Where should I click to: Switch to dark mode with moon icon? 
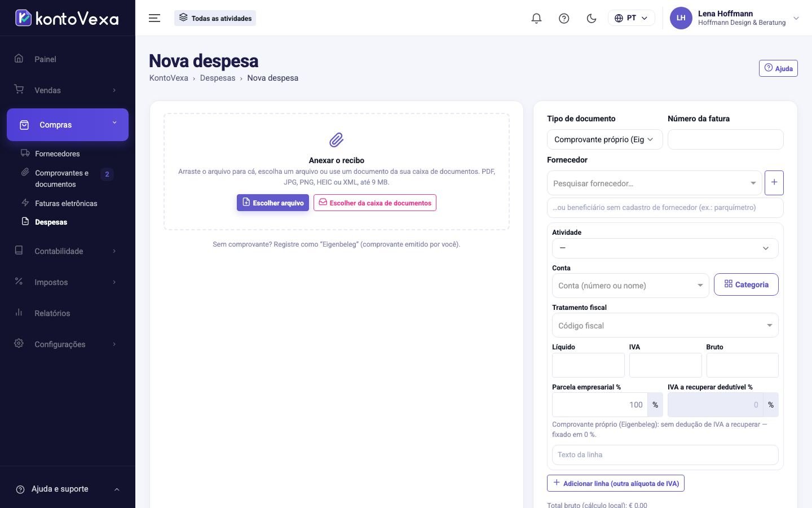point(592,18)
